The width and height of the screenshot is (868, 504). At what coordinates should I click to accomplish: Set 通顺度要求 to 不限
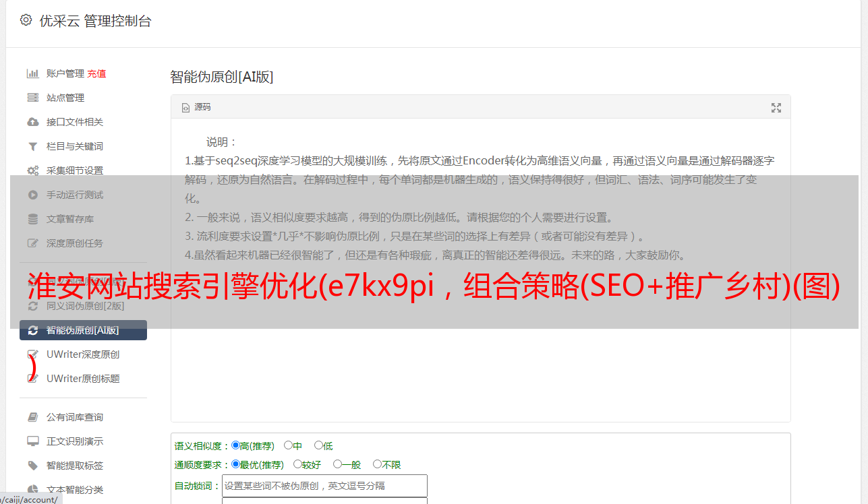click(x=377, y=464)
